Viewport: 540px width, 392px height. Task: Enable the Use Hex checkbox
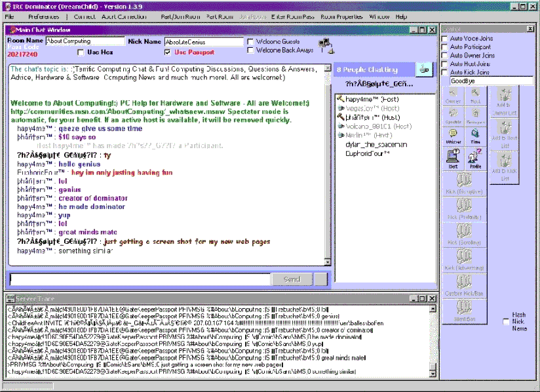point(81,52)
